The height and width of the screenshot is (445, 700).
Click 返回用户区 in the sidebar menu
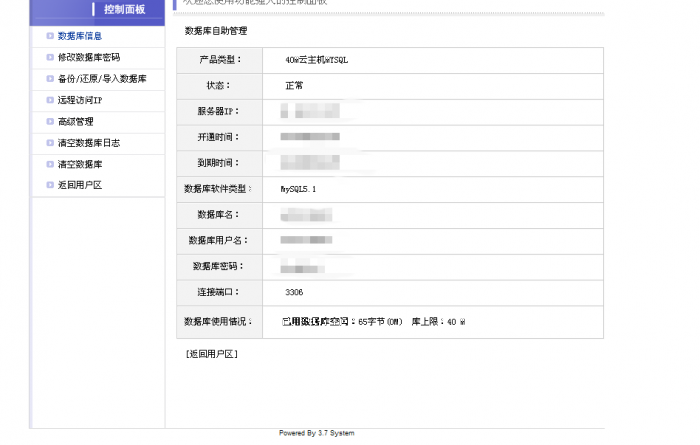pyautogui.click(x=80, y=185)
